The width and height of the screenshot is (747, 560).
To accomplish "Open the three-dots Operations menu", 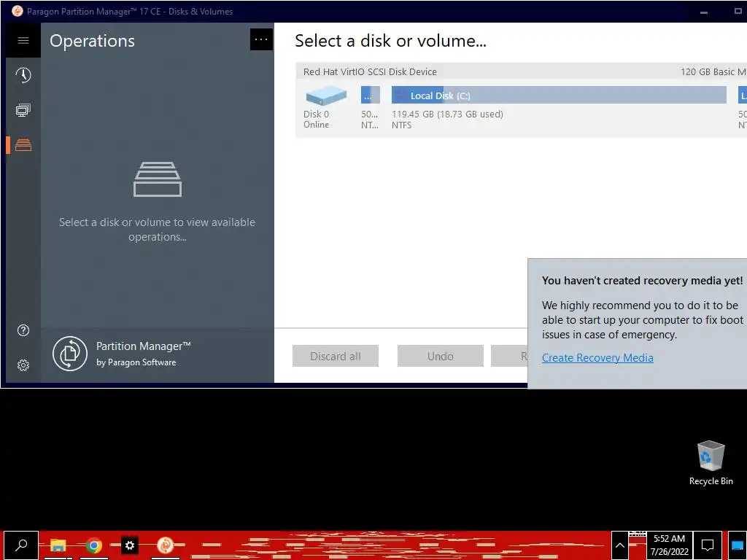I will (261, 39).
